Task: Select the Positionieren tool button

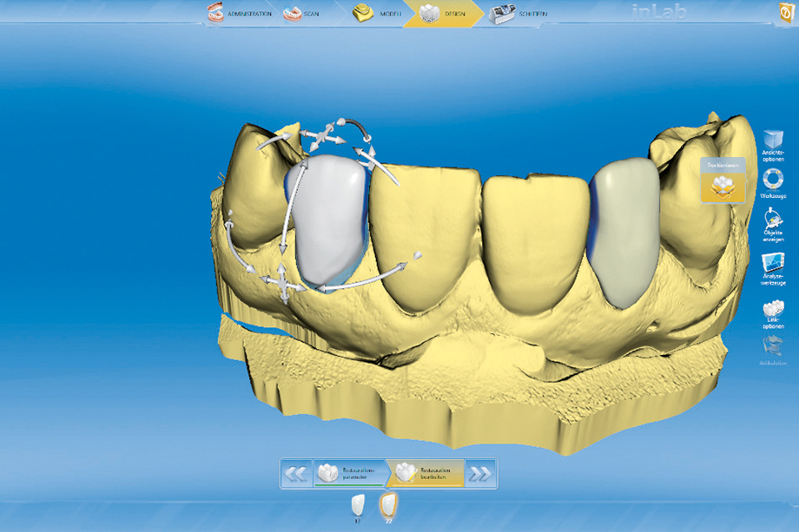Action: pos(723,181)
